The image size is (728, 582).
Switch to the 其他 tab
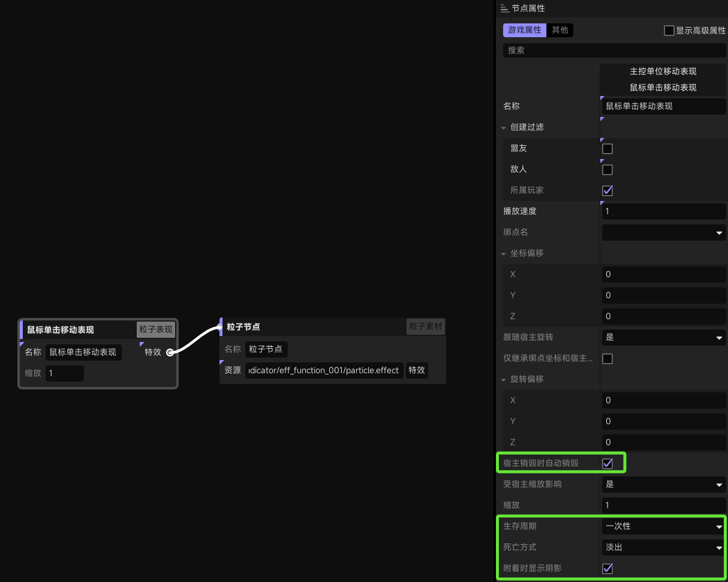560,30
